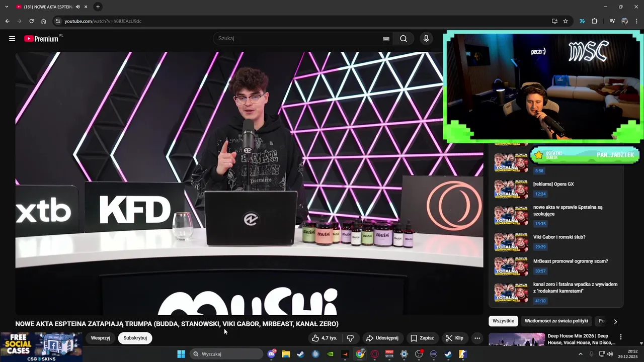Click the Subskrybuj button
Image resolution: width=644 pixels, height=362 pixels.
point(135,338)
